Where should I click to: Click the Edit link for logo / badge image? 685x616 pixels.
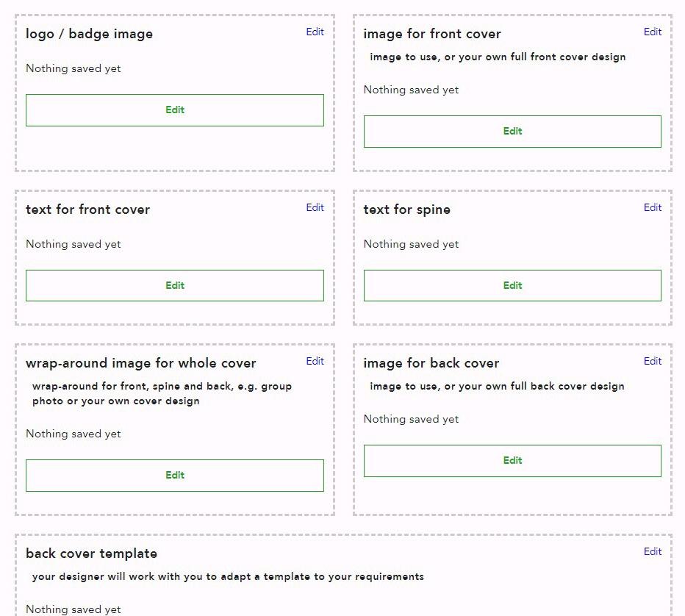[315, 32]
